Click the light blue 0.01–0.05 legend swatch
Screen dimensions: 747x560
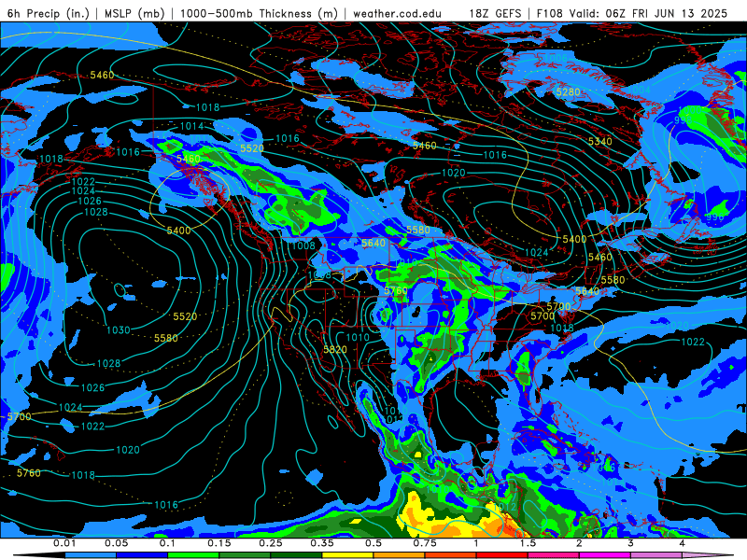point(91,555)
